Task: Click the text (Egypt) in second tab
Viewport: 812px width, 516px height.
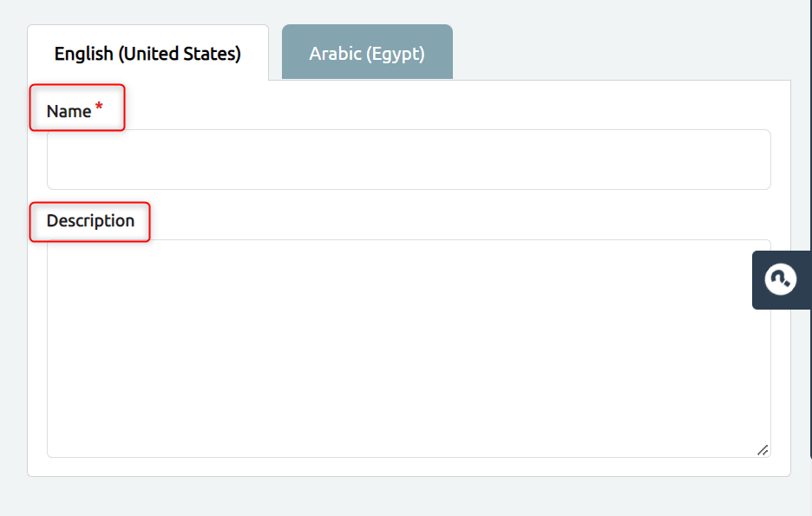Action: [x=396, y=54]
